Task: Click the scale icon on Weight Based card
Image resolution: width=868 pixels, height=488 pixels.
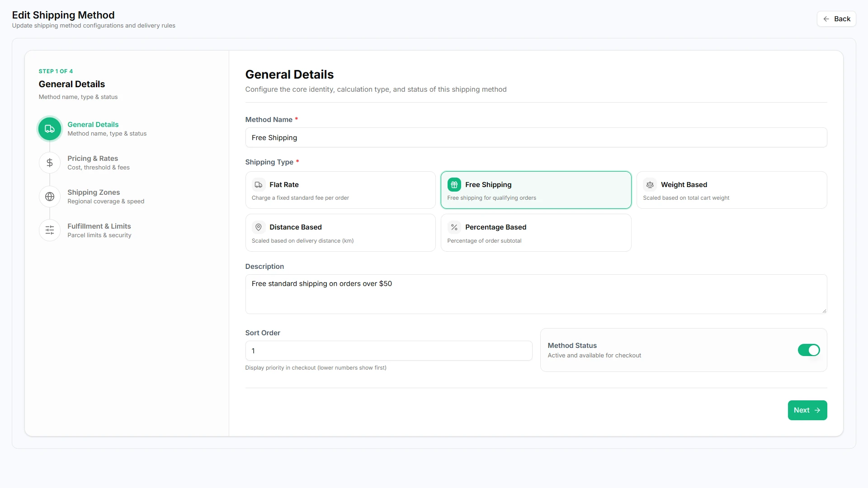Action: coord(650,185)
